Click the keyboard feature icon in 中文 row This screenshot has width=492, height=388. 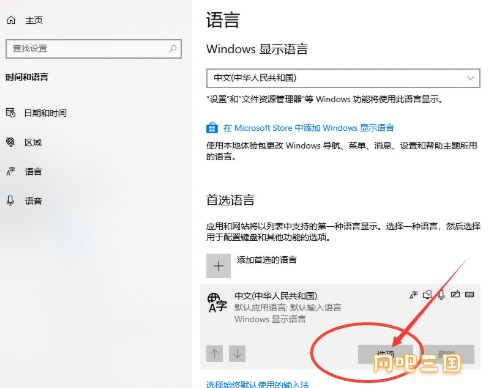tap(470, 294)
